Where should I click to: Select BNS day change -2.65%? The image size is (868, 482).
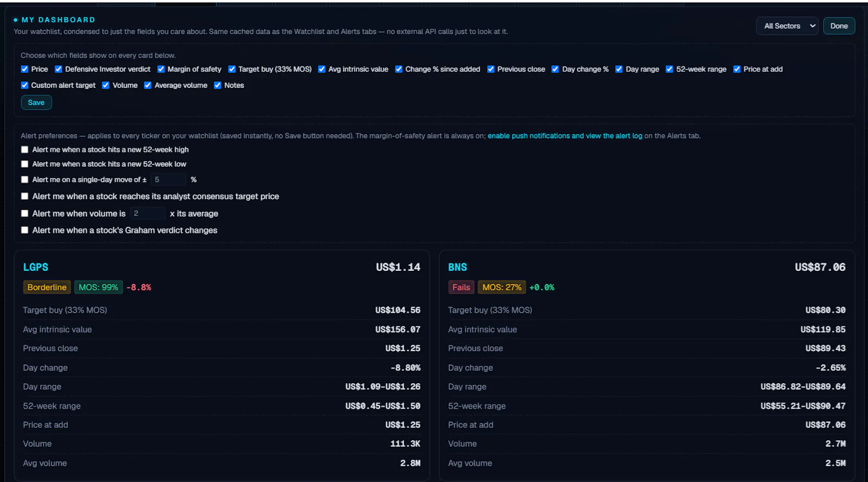pyautogui.click(x=831, y=367)
